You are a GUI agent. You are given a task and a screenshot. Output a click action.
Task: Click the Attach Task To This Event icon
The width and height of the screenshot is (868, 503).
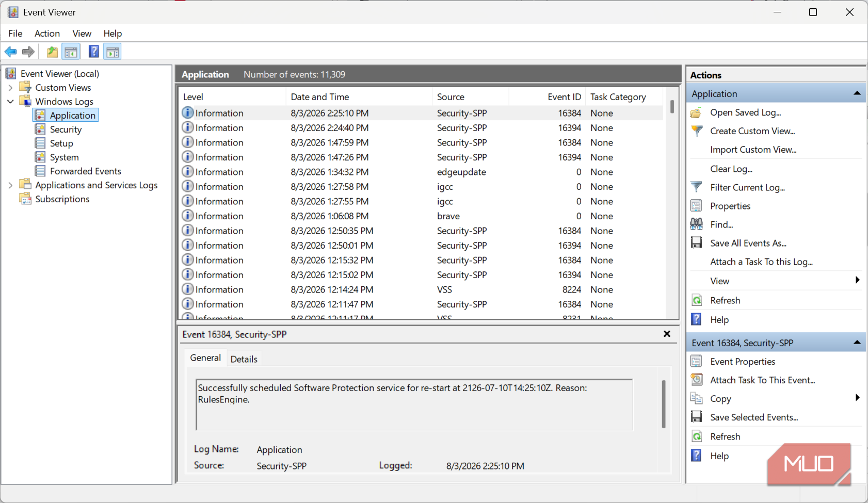point(696,380)
